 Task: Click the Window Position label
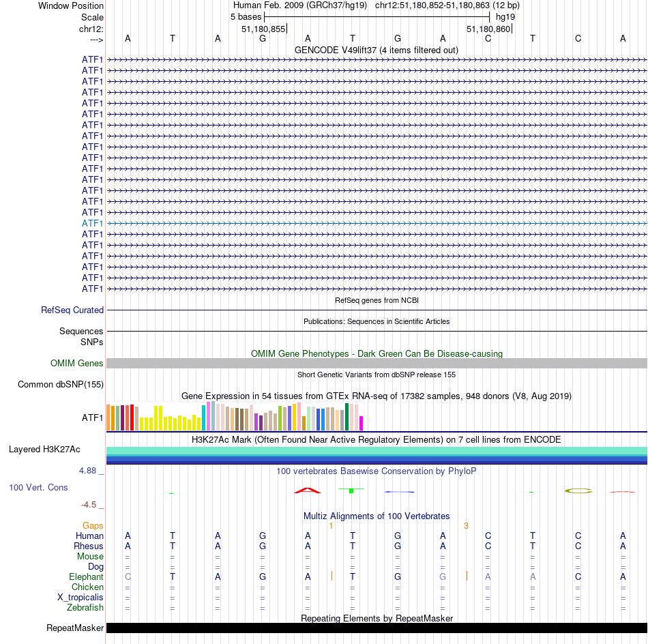click(x=71, y=5)
